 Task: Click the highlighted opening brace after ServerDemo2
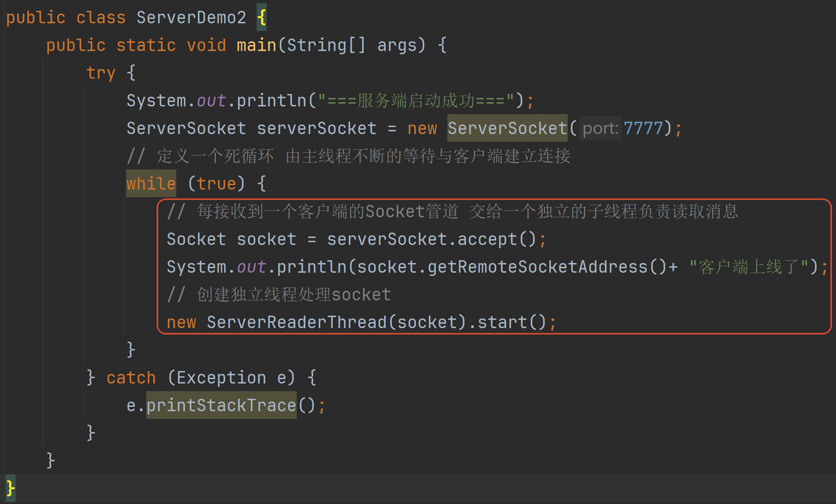point(261,18)
